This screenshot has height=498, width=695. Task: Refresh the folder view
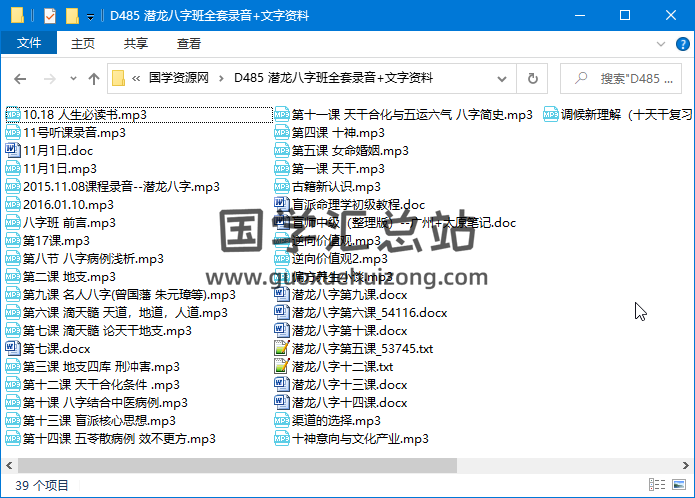pyautogui.click(x=532, y=79)
